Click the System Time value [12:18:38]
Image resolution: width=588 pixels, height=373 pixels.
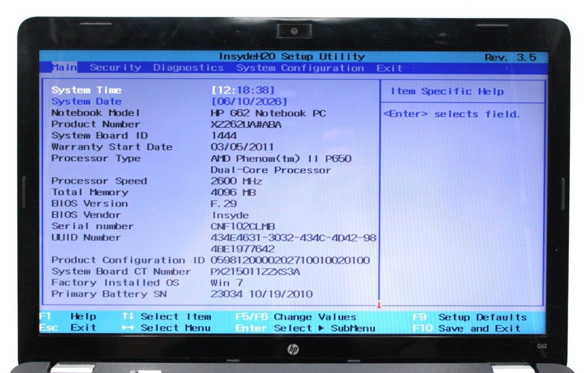click(x=243, y=90)
